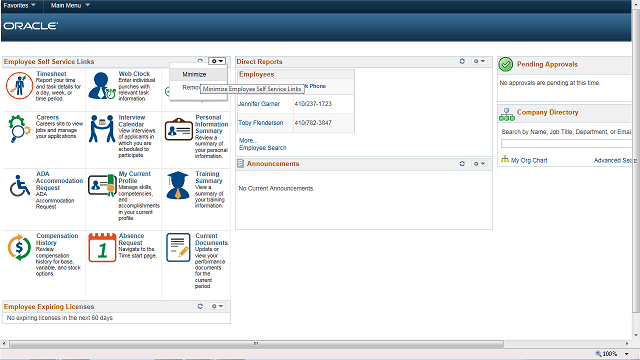Open Announcements settings gear dropdown
Viewport: 640px width, 360px height.
pos(479,164)
